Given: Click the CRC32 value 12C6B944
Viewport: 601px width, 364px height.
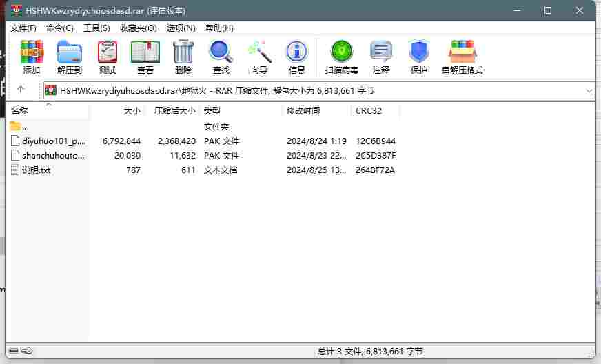Looking at the screenshot, I should coord(375,141).
